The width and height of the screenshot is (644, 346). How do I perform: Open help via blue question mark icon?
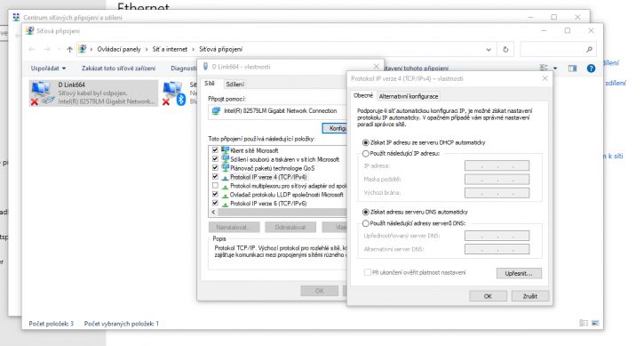(x=591, y=68)
